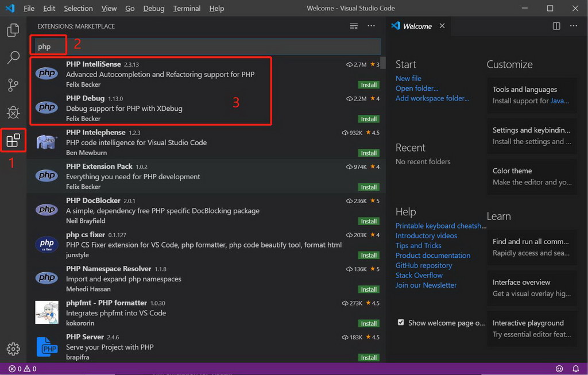Open the File menu
The height and width of the screenshot is (375, 588).
tap(29, 8)
